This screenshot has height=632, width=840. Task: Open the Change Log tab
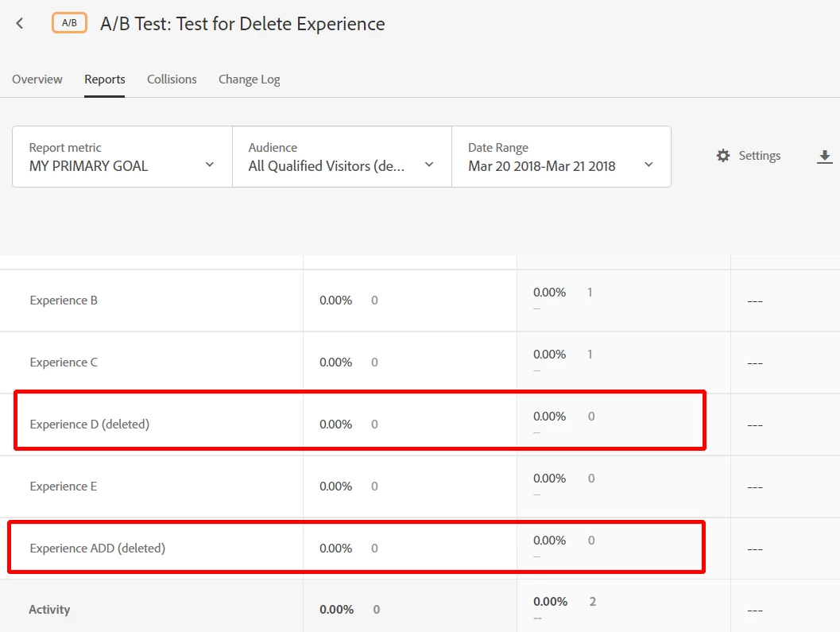click(x=249, y=79)
